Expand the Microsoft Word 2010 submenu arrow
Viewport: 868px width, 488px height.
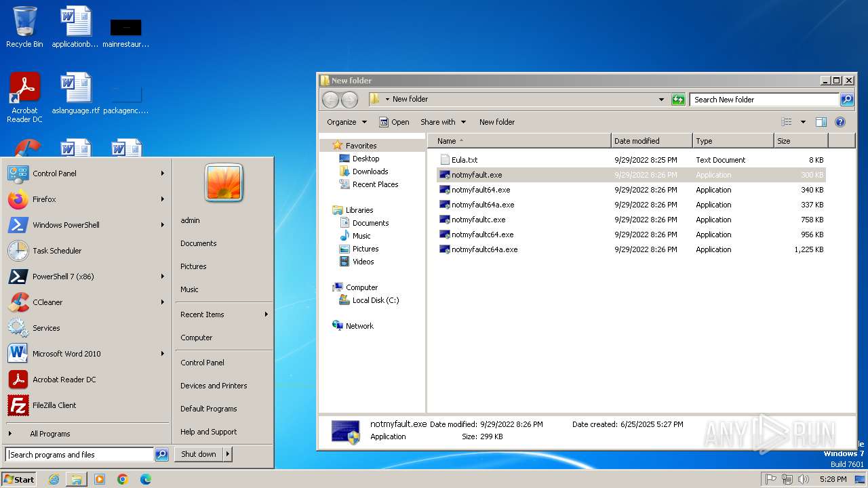click(x=163, y=354)
